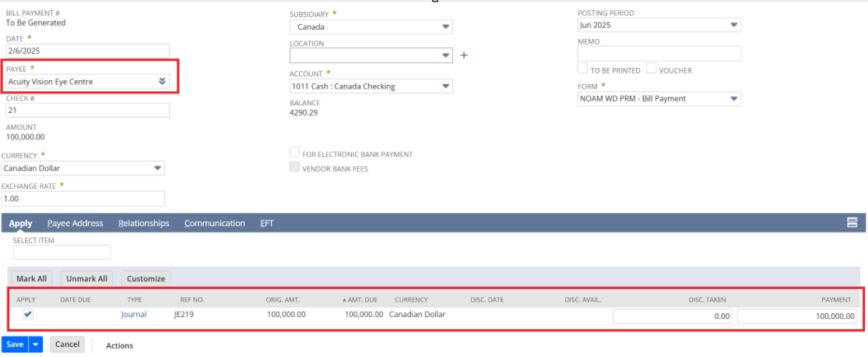The width and height of the screenshot is (868, 357).
Task: Open the Relationships tab
Action: tap(144, 224)
